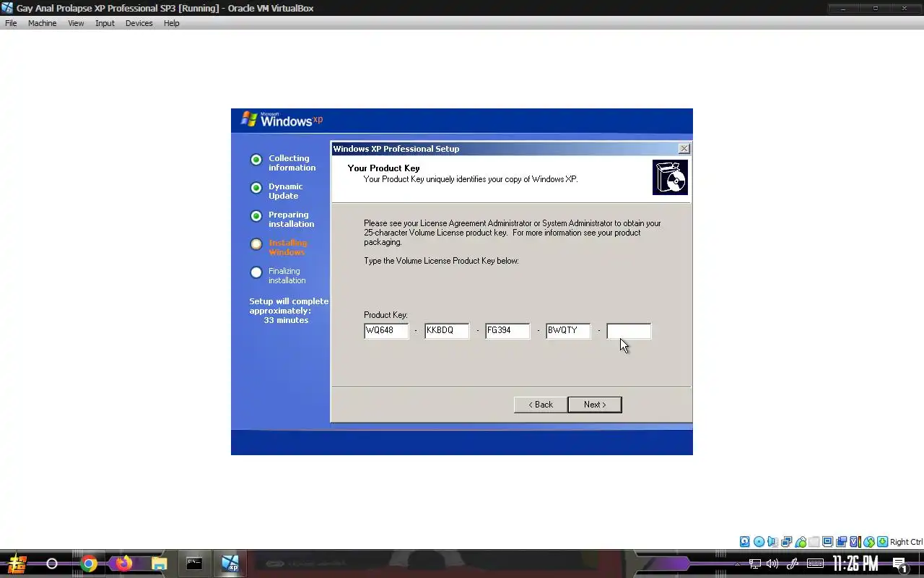The width and height of the screenshot is (924, 578).
Task: Click the VirtualBox title bar icon
Action: pyautogui.click(x=7, y=8)
